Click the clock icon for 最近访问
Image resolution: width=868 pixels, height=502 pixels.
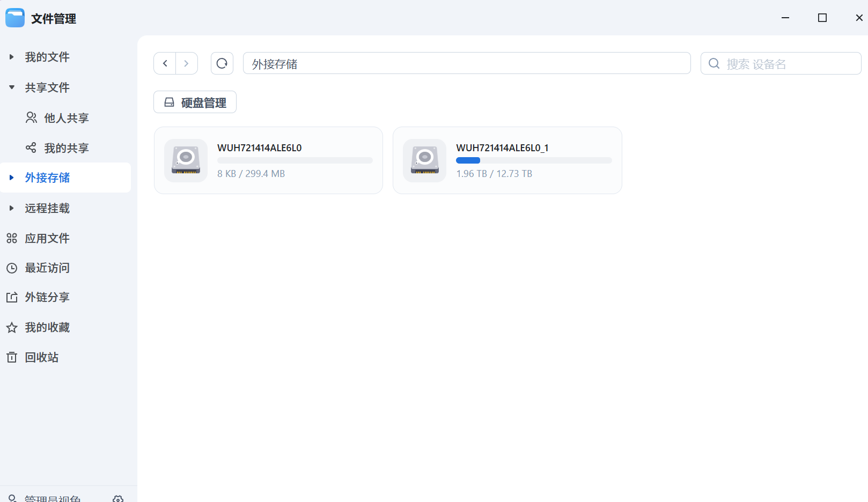12,268
